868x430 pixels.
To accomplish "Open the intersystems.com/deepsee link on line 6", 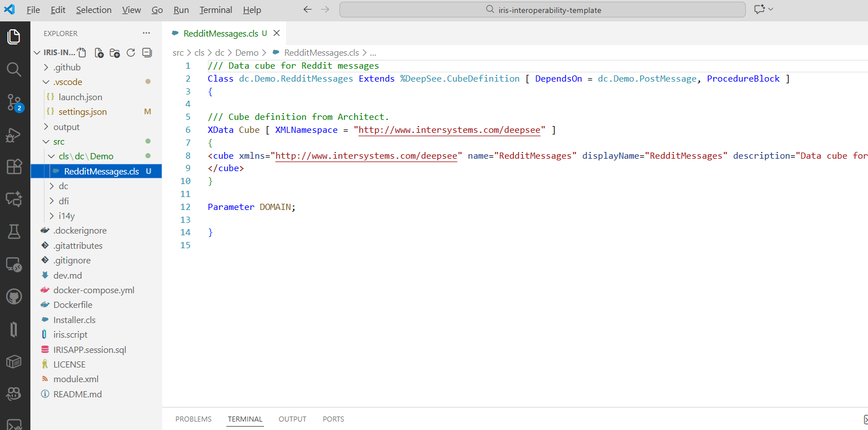I will (449, 130).
